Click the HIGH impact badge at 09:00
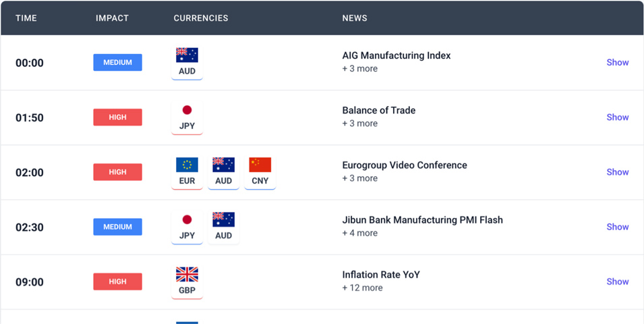This screenshot has height=324, width=644. (117, 281)
